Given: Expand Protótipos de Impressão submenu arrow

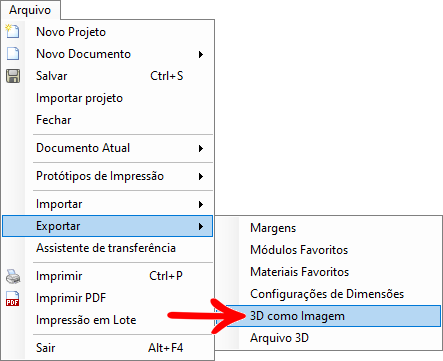Looking at the screenshot, I should click(x=201, y=176).
